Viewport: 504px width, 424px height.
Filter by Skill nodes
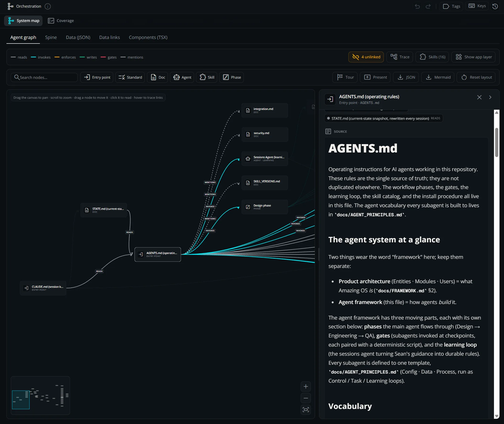[207, 77]
